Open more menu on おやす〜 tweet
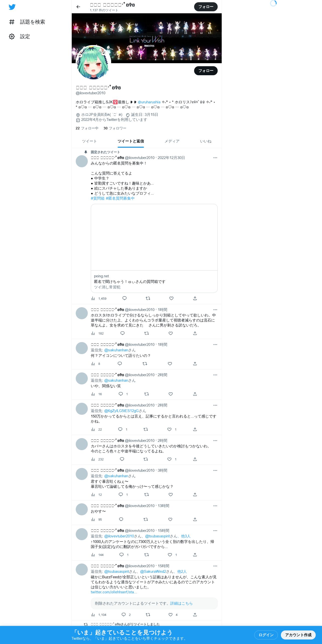322x644 pixels. (215, 506)
